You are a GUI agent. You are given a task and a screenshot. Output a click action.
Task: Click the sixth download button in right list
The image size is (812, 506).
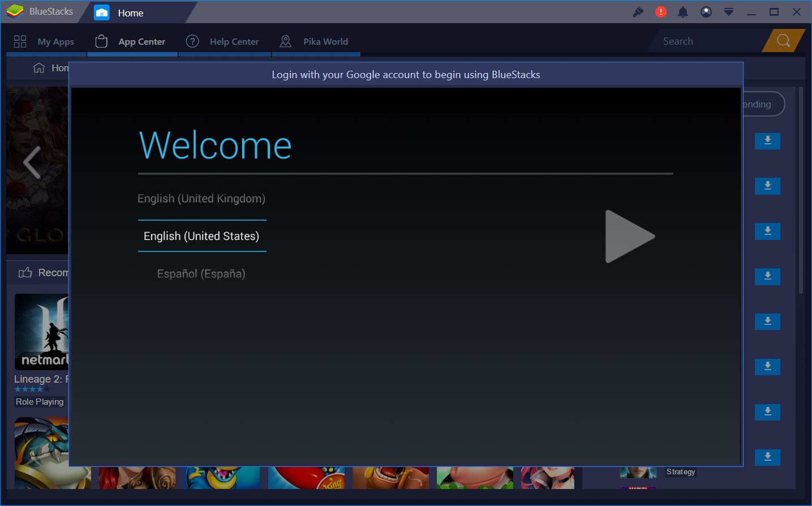[x=768, y=367]
